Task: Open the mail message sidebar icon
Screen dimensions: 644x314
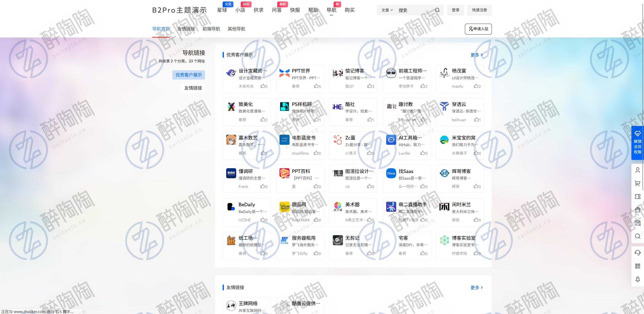Action: click(x=637, y=223)
